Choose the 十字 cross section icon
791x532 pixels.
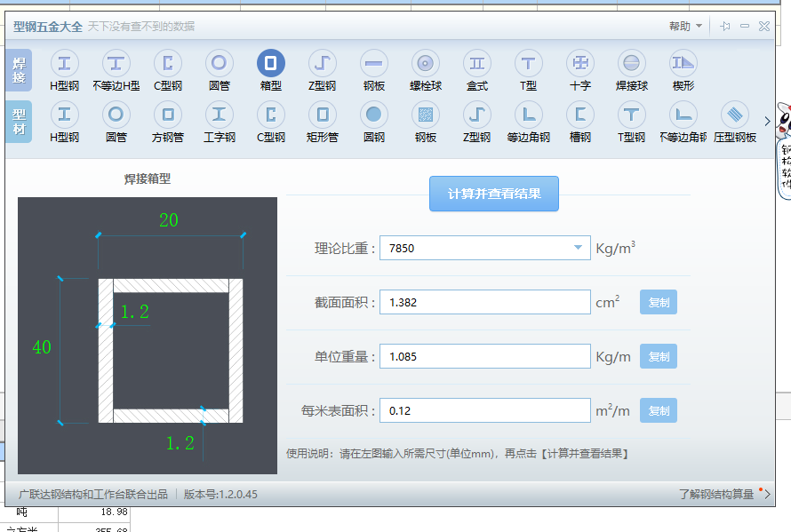tap(580, 63)
